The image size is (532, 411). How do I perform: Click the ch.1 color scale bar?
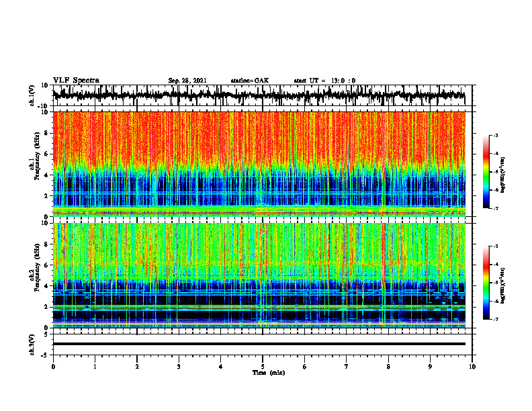(486, 172)
